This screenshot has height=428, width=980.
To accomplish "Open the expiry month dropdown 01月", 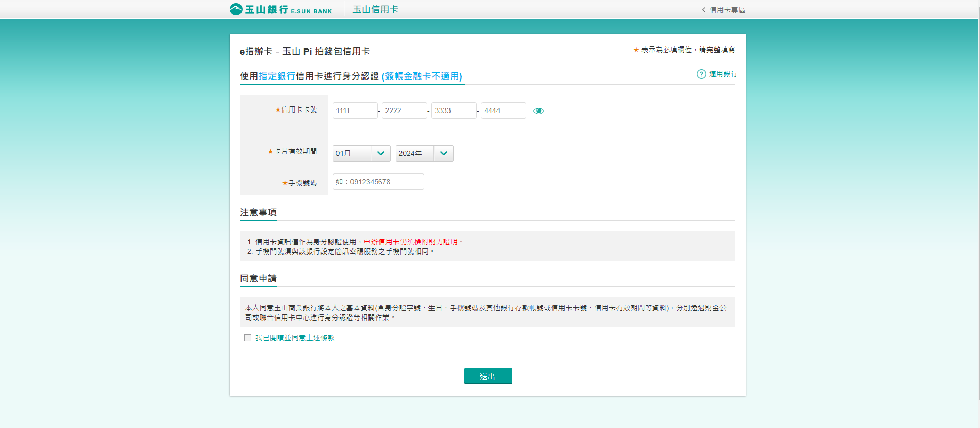I will [361, 153].
